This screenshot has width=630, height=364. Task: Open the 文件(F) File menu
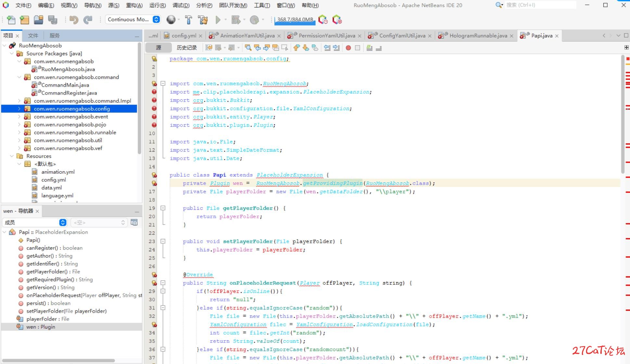coord(23,5)
